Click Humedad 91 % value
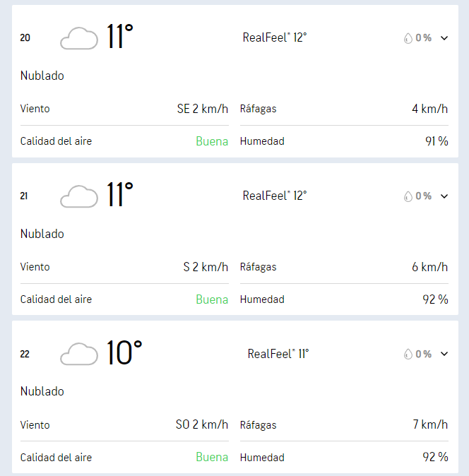Image resolution: width=469 pixels, height=476 pixels. [x=437, y=141]
